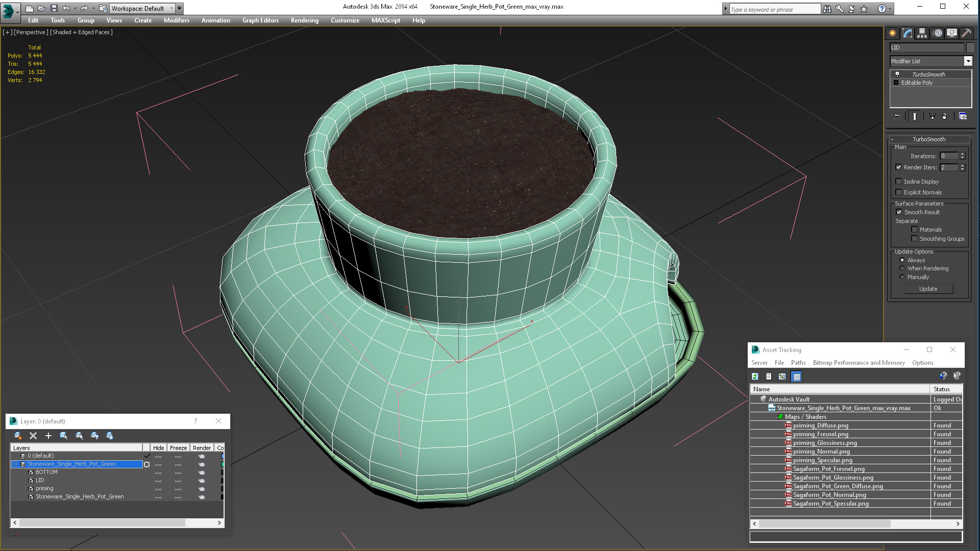The height and width of the screenshot is (551, 980).
Task: Click the Freeze column header in Layers
Action: point(178,448)
